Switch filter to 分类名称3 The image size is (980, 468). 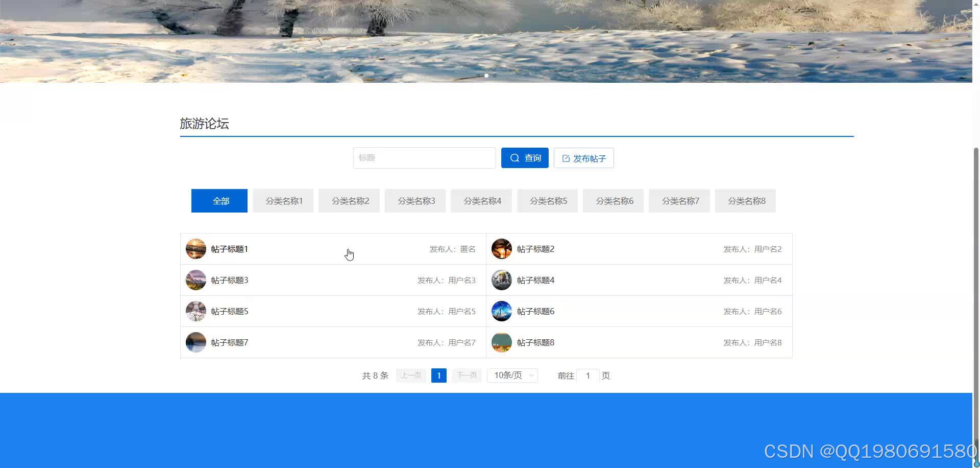point(415,200)
